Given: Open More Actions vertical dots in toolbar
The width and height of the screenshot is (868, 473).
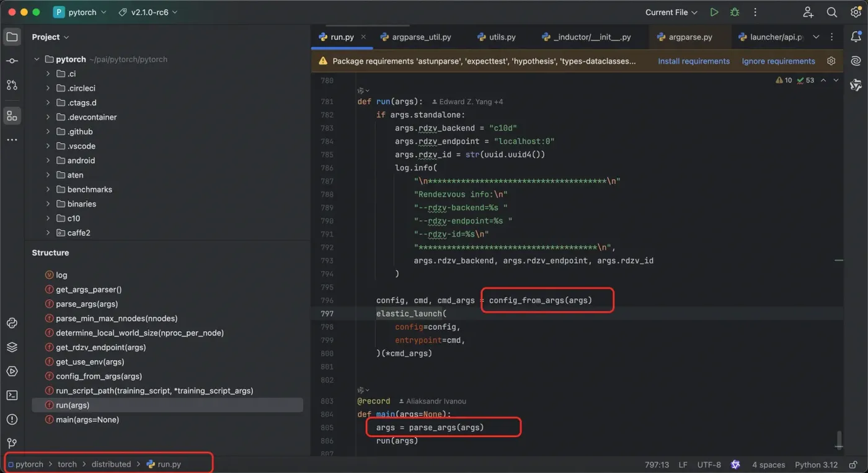Looking at the screenshot, I should pos(755,12).
